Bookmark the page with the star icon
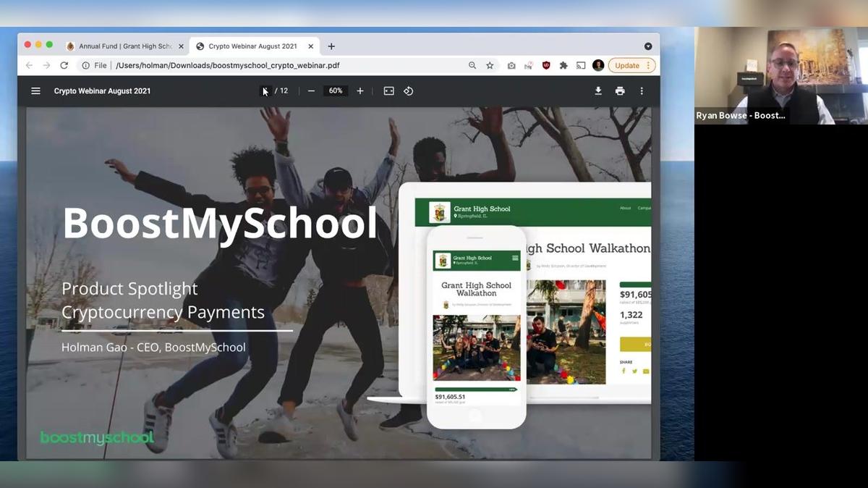 pyautogui.click(x=490, y=65)
